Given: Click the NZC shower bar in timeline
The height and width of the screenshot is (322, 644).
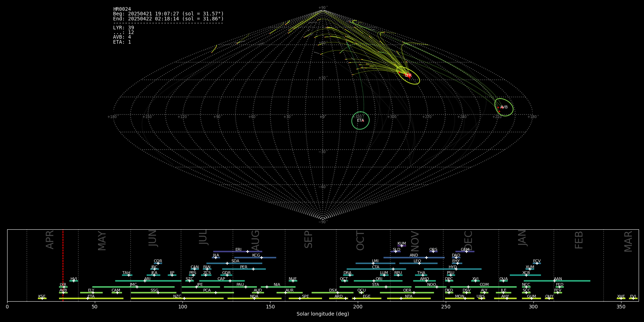Looking at the screenshot, I should [x=177, y=298].
